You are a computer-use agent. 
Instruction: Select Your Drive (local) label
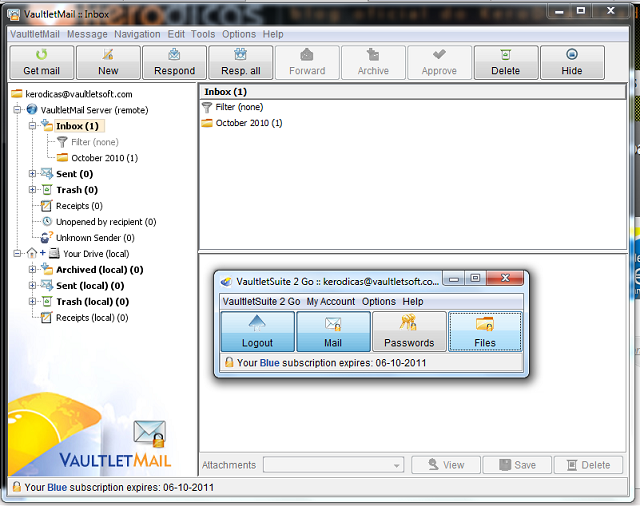[96, 254]
